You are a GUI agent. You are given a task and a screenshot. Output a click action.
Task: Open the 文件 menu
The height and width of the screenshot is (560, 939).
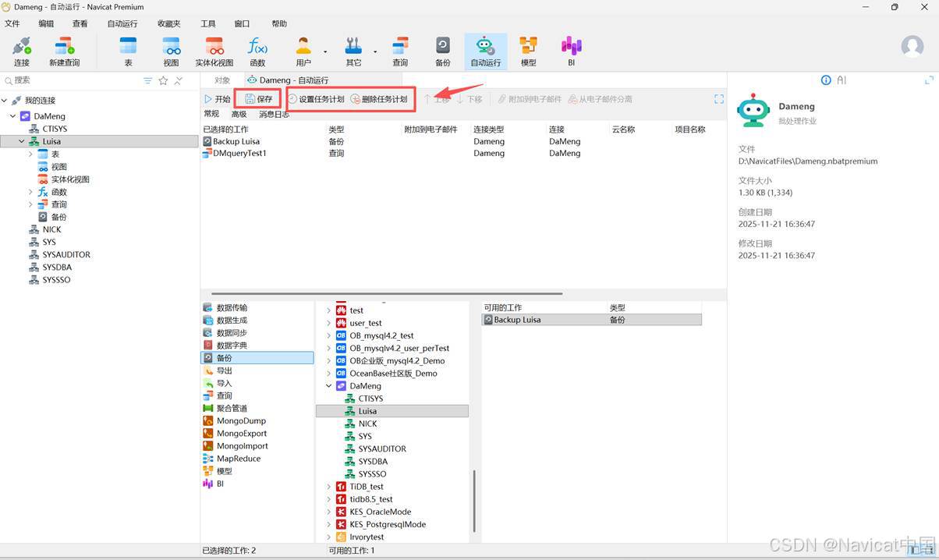click(12, 24)
